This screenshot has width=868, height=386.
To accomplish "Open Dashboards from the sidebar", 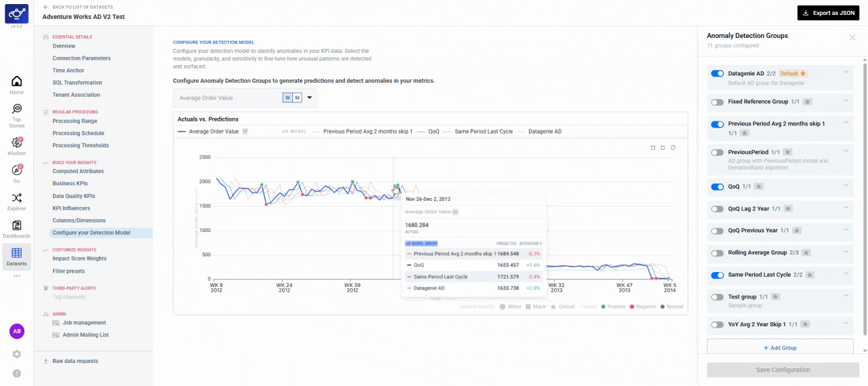I will tap(16, 229).
